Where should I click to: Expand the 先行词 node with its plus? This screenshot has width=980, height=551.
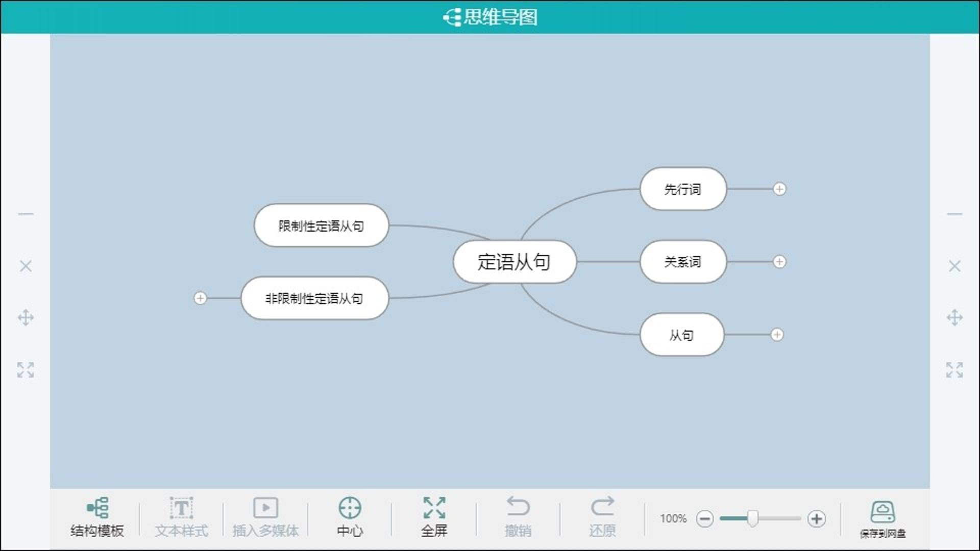tap(779, 189)
